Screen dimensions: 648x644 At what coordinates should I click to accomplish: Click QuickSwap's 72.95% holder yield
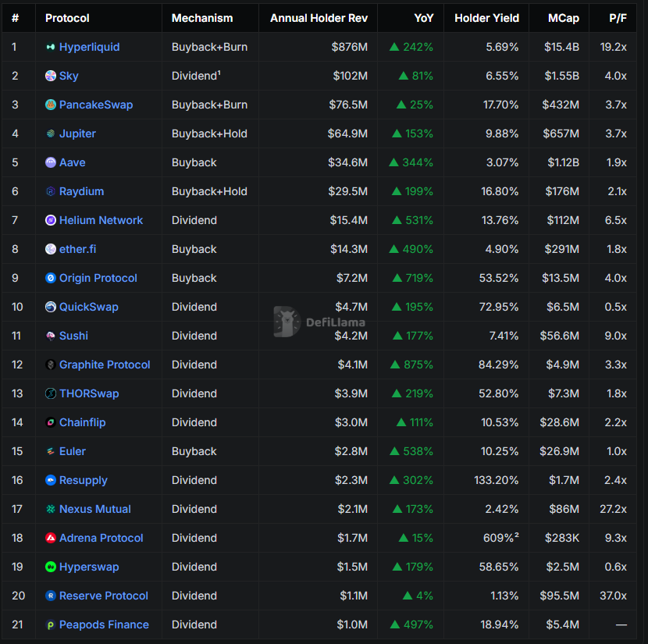499,307
